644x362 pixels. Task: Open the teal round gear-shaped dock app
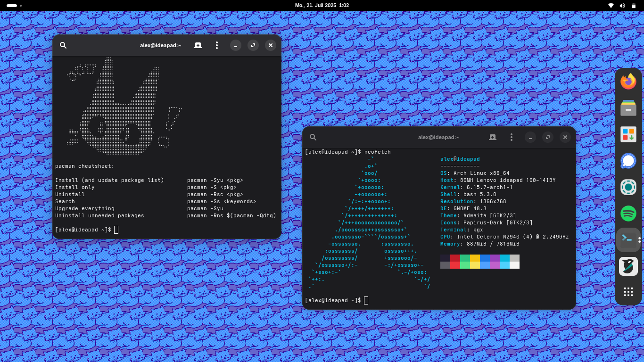[x=628, y=187]
